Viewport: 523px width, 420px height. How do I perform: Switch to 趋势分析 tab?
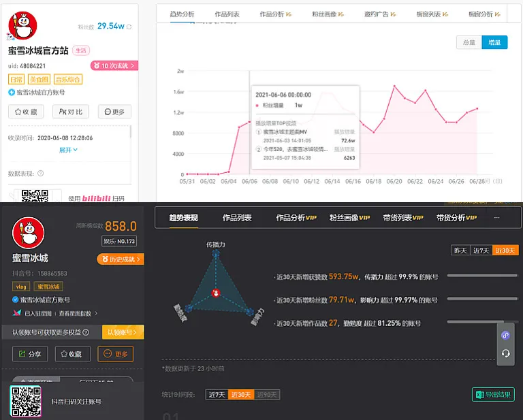(182, 14)
